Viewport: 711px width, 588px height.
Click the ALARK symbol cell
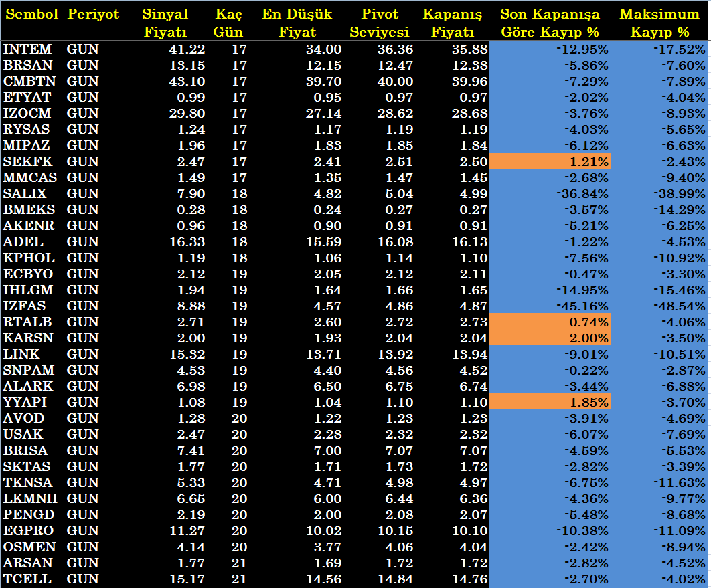pos(28,387)
